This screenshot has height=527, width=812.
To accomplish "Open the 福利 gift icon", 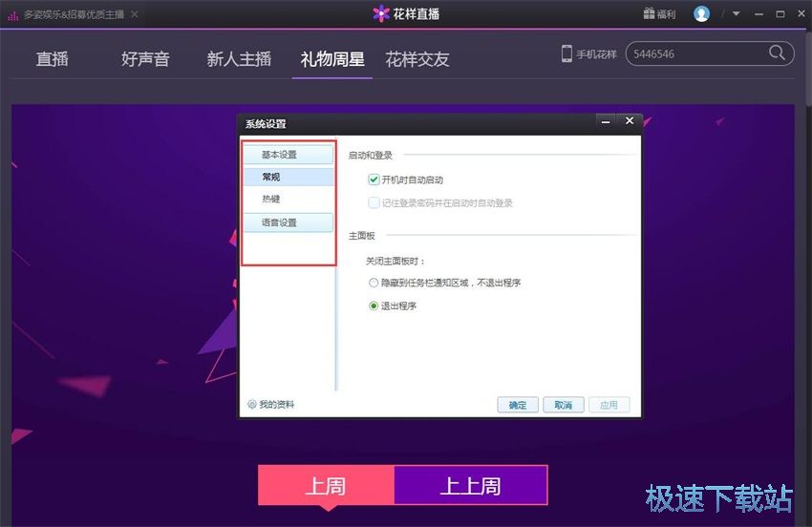I will [x=649, y=13].
